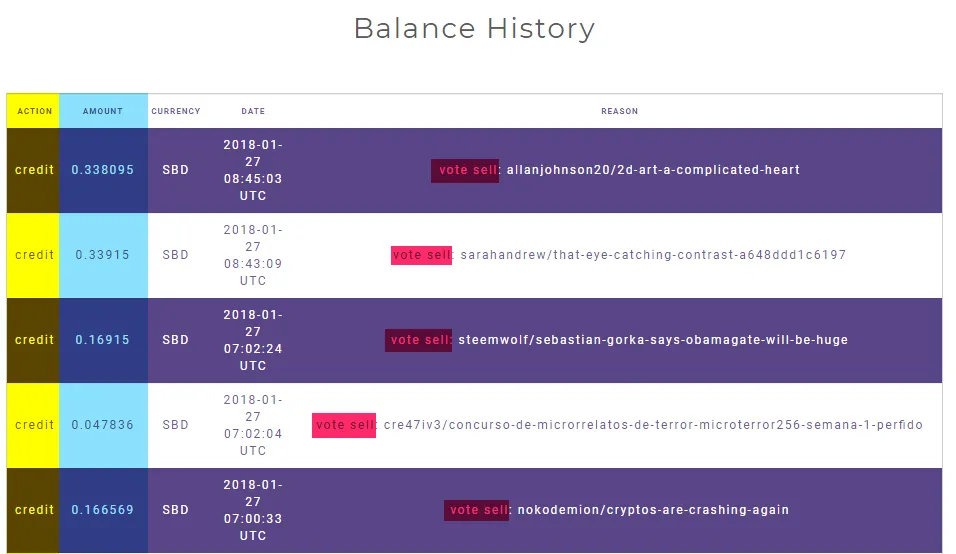Click vote sell tag in steemwolf row
Screen dimensions: 956x554
(x=418, y=339)
